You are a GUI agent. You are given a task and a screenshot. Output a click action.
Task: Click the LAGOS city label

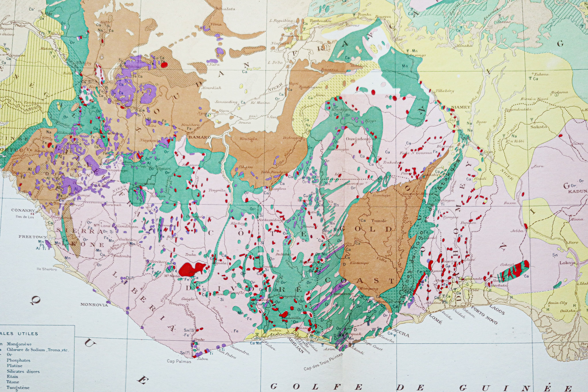click(497, 310)
